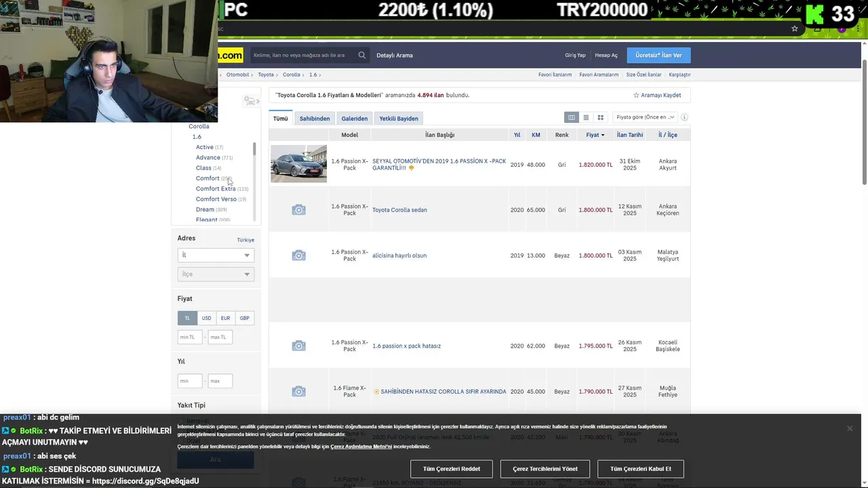Sort by İl / İlçe column header
The width and height of the screenshot is (868, 488).
click(668, 135)
